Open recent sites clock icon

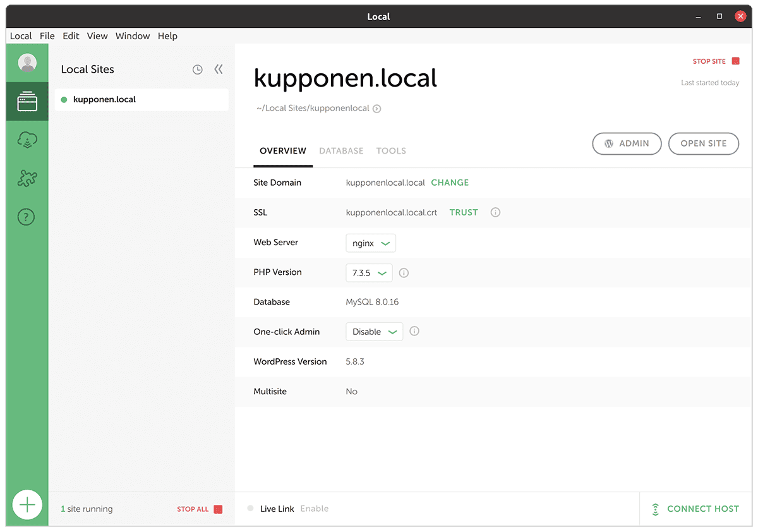198,70
